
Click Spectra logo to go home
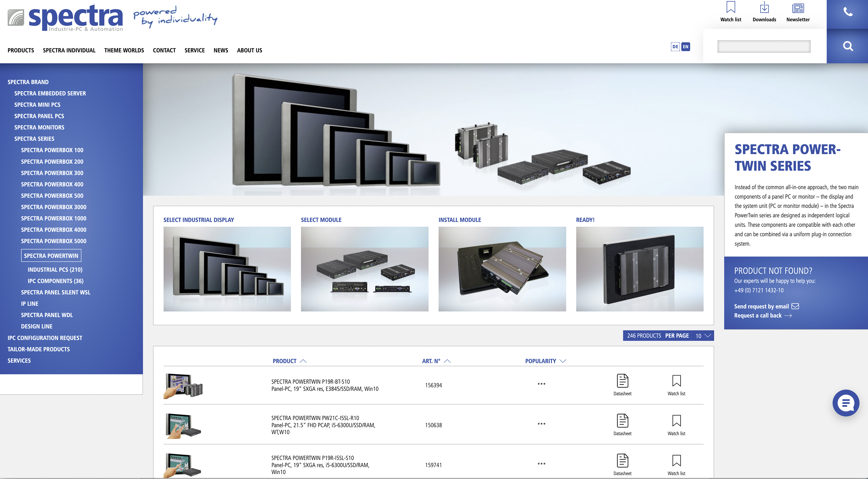point(65,18)
